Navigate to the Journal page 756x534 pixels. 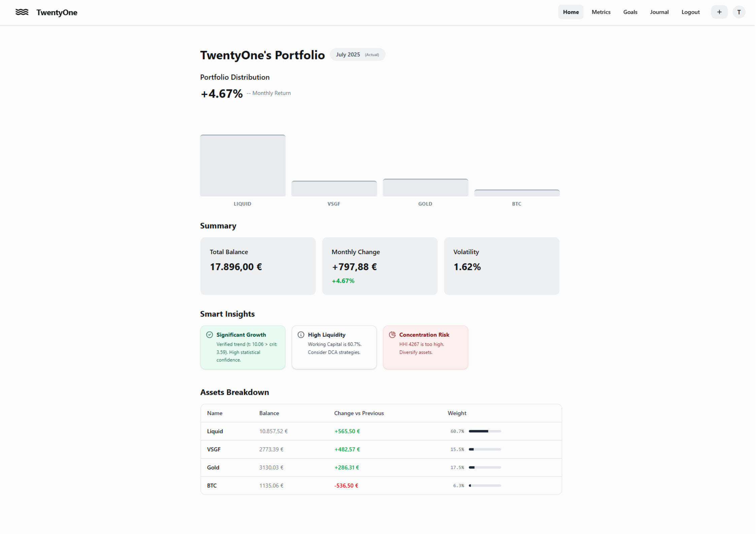point(659,12)
